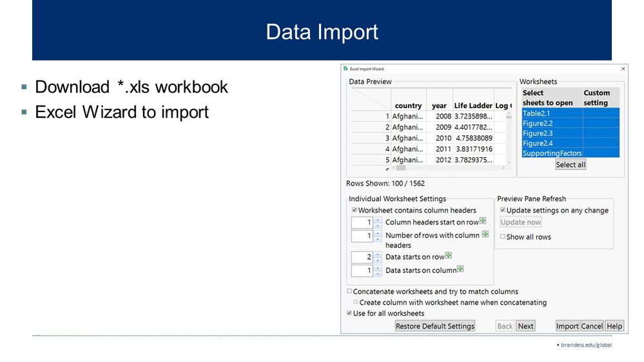This screenshot has height=362, width=644.
Task: Click the JMP icon in the Excel Import Wizard title bar
Action: tap(346, 68)
